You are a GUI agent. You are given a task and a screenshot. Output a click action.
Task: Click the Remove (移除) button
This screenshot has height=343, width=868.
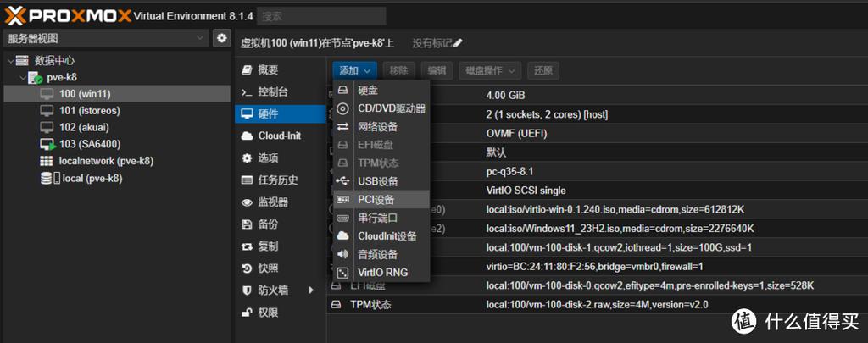pos(398,70)
